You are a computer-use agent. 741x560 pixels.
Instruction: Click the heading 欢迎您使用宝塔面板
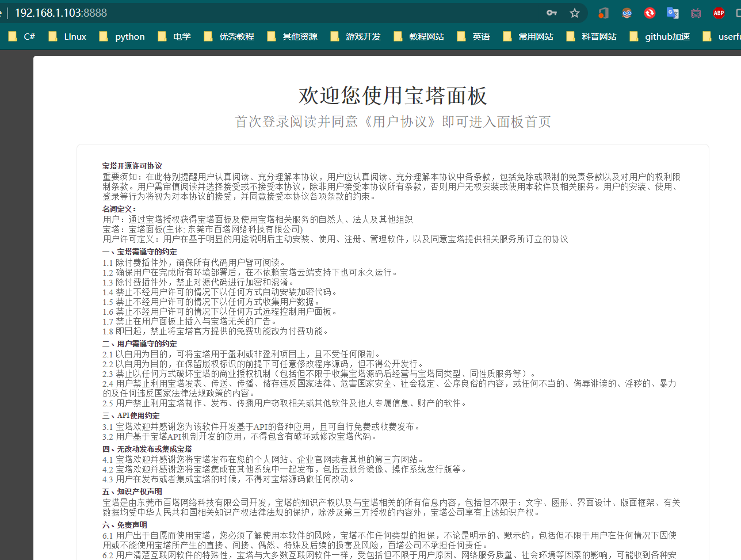(x=393, y=96)
